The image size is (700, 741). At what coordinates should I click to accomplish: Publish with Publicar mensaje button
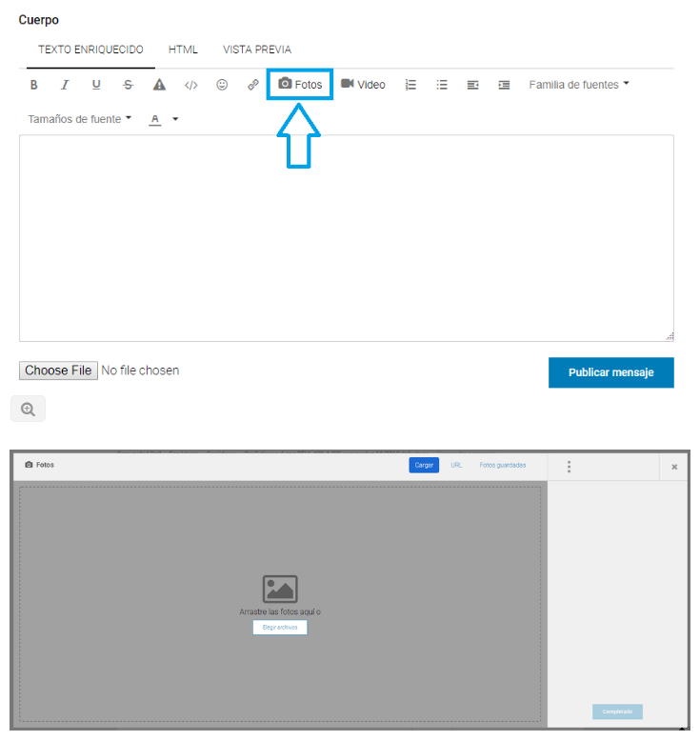pos(611,372)
